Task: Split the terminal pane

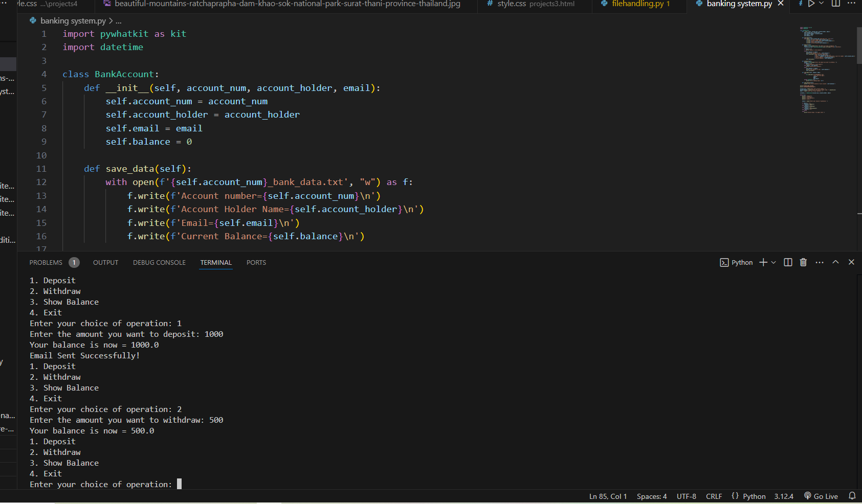Action: [788, 262]
